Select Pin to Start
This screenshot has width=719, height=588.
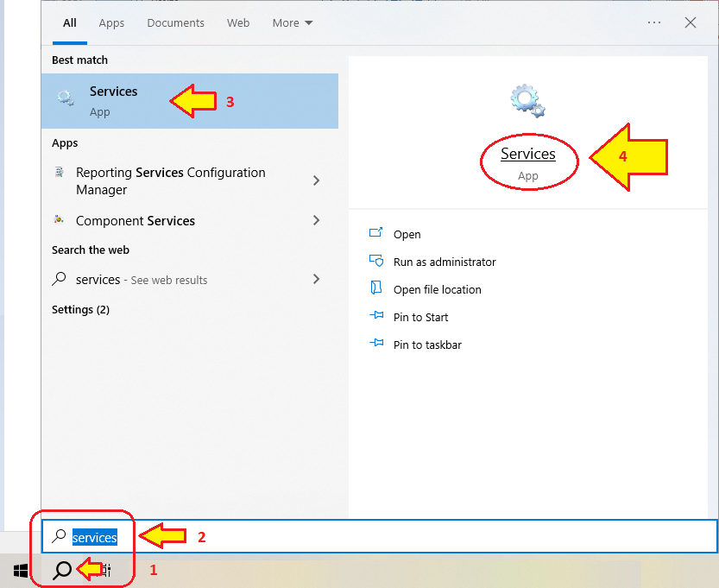point(420,317)
